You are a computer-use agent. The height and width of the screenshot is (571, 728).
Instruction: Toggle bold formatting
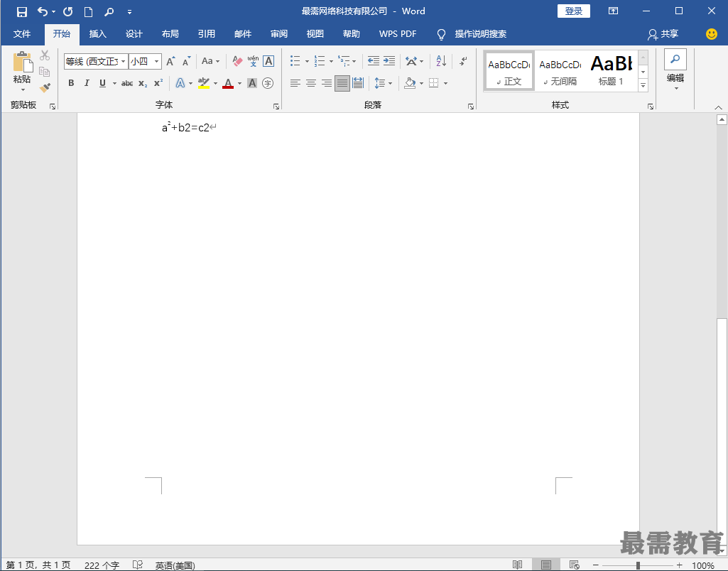click(71, 83)
